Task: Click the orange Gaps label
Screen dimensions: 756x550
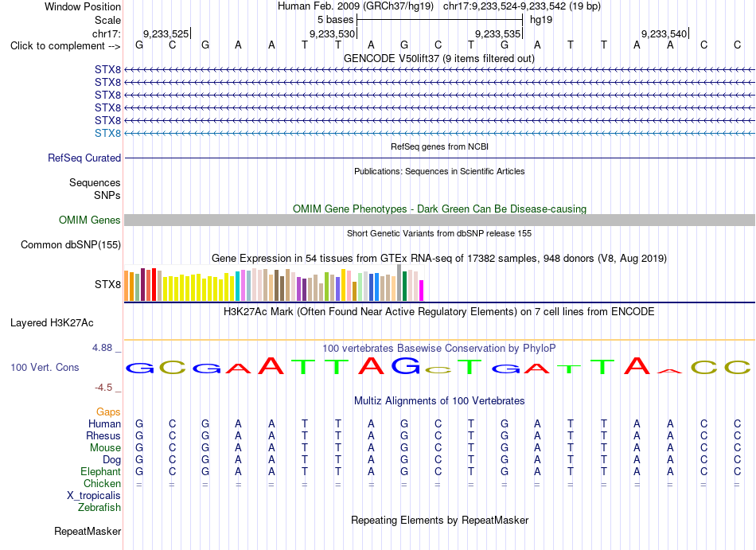Action: pyautogui.click(x=108, y=412)
